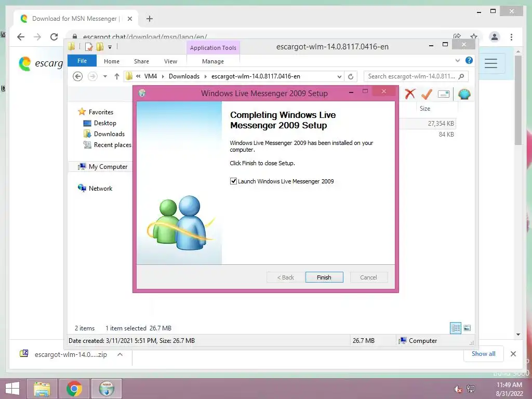Open the Home ribbon tab
Viewport: 532px width, 399px height.
coord(112,61)
